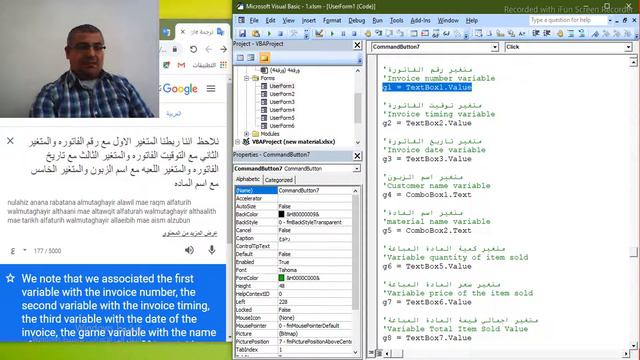The height and width of the screenshot is (360, 640).
Task: Save the VBA project with the floppy disk icon
Action: (x=242, y=33)
